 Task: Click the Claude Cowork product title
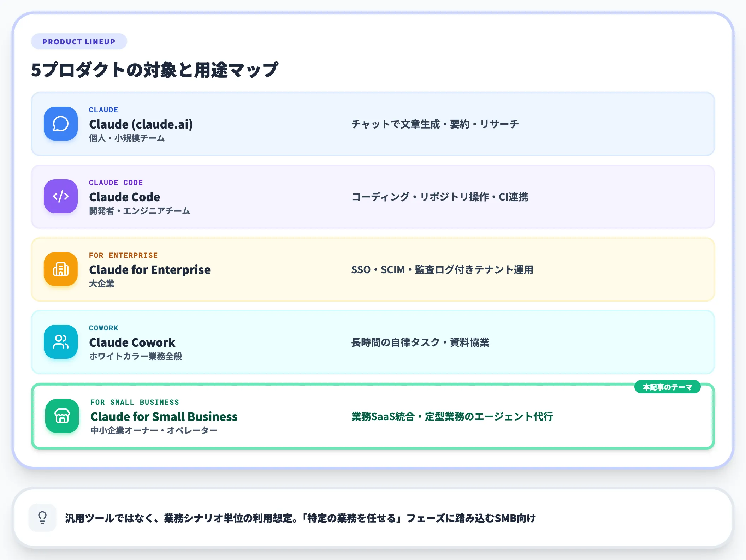click(132, 342)
